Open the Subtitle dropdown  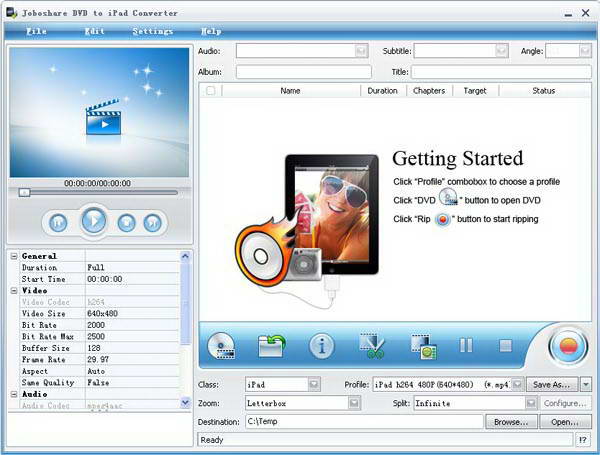point(501,51)
